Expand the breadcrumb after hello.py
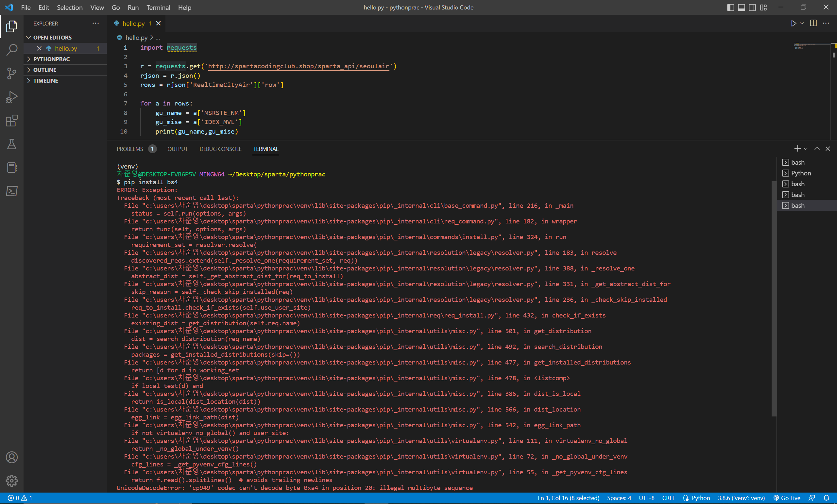The image size is (837, 504). (158, 38)
